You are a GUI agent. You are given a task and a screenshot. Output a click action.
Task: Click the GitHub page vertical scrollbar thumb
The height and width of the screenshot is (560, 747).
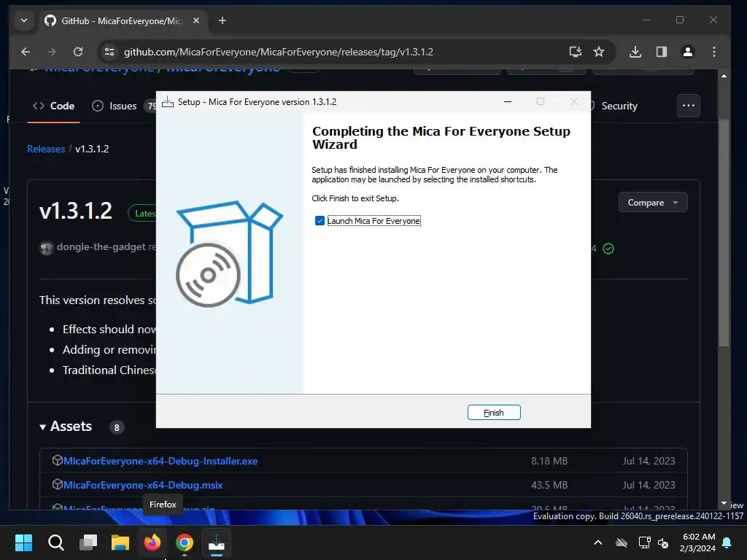tap(724, 233)
